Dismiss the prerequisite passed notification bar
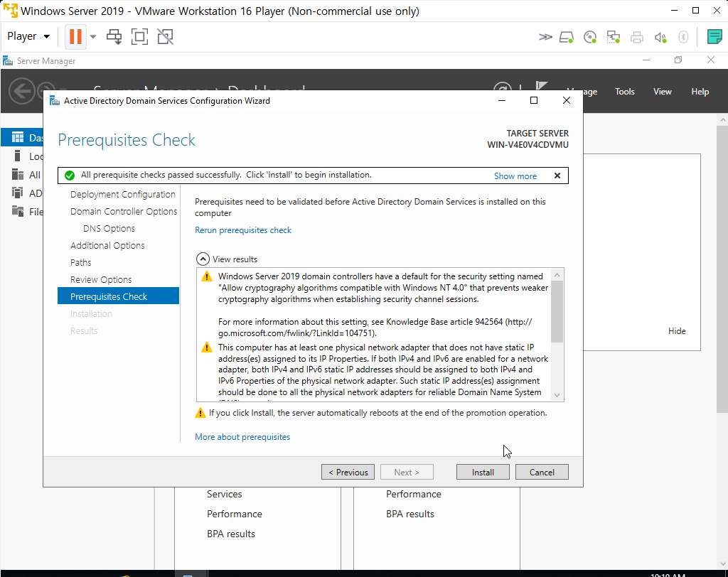 pos(557,176)
